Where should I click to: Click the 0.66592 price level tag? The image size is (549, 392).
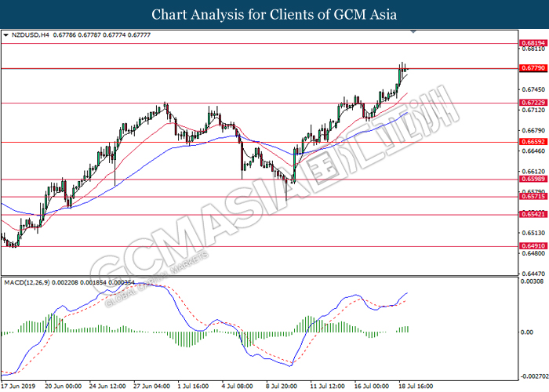tap(532, 142)
